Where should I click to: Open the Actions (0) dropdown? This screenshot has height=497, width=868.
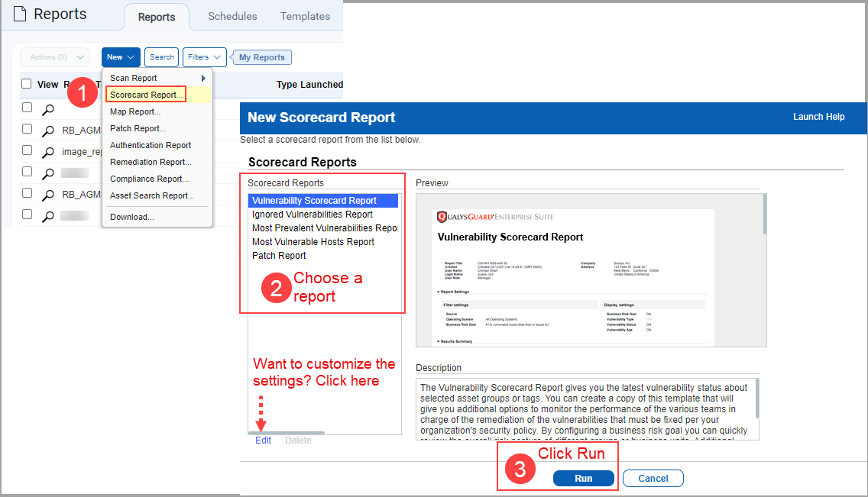tap(55, 57)
